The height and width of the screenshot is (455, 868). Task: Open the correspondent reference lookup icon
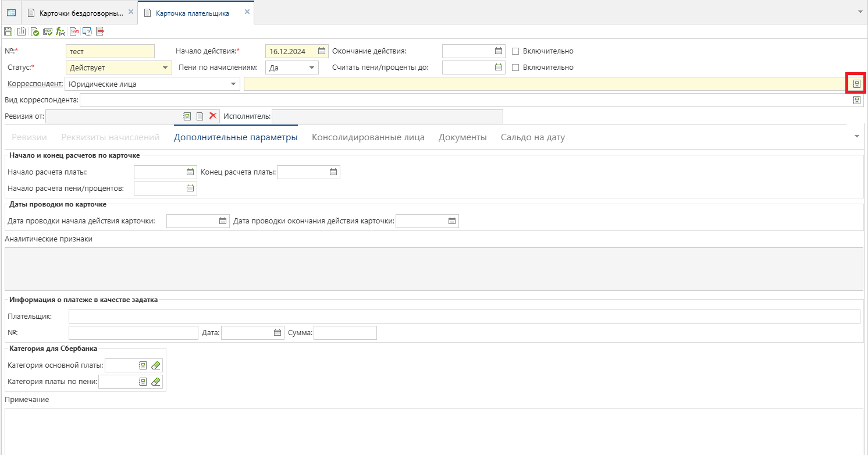coord(856,84)
